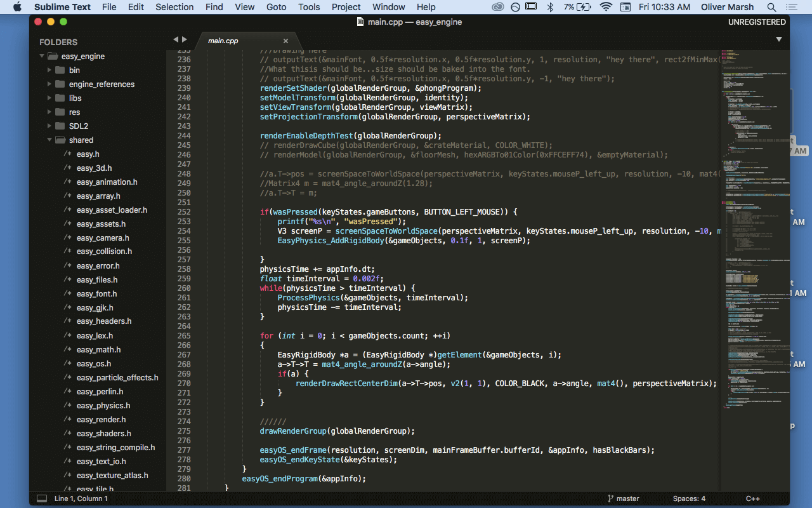Open easy_assets.h file
The width and height of the screenshot is (812, 508).
(101, 224)
